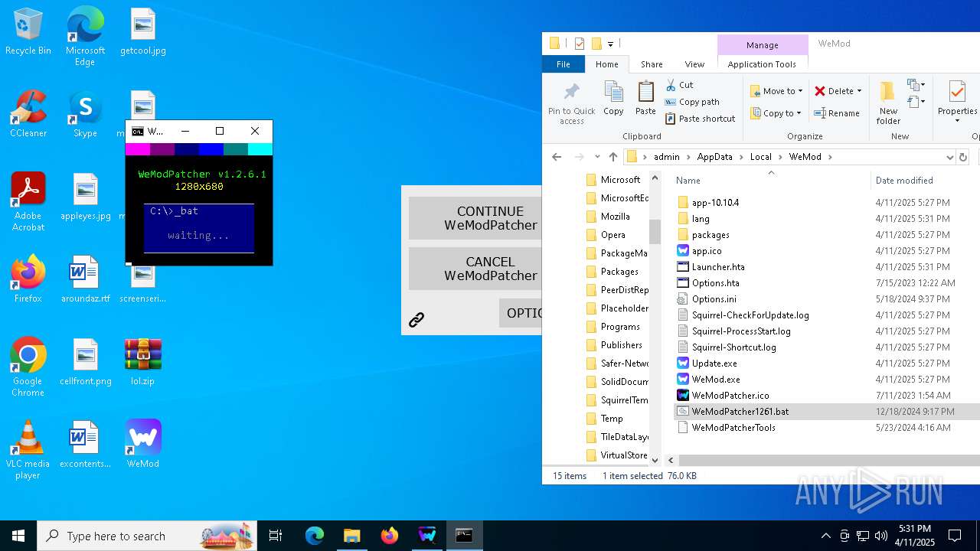Screen dimensions: 980x551
Task: Open the Copy to dropdown
Action: pyautogui.click(x=776, y=113)
